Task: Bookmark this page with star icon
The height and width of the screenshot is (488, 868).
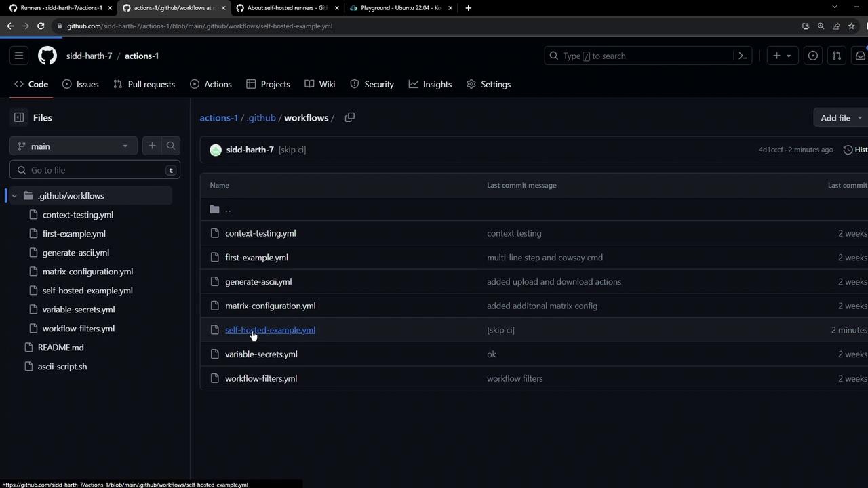Action: tap(852, 26)
